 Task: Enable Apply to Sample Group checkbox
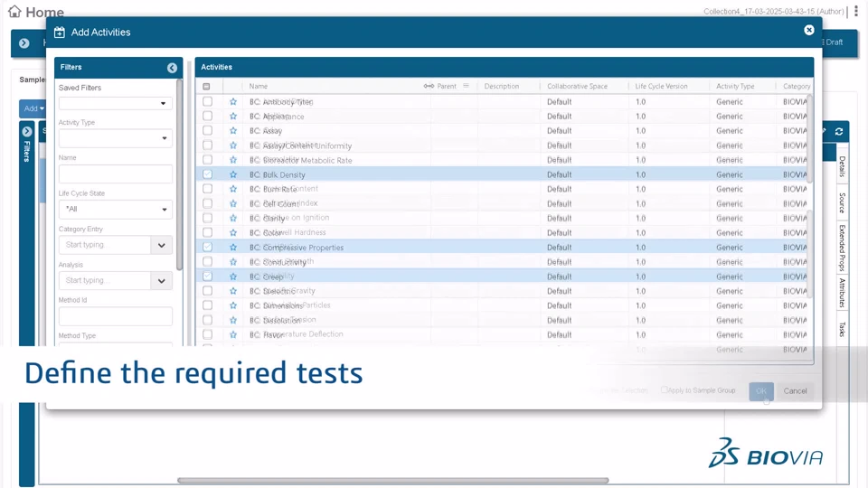[665, 389]
